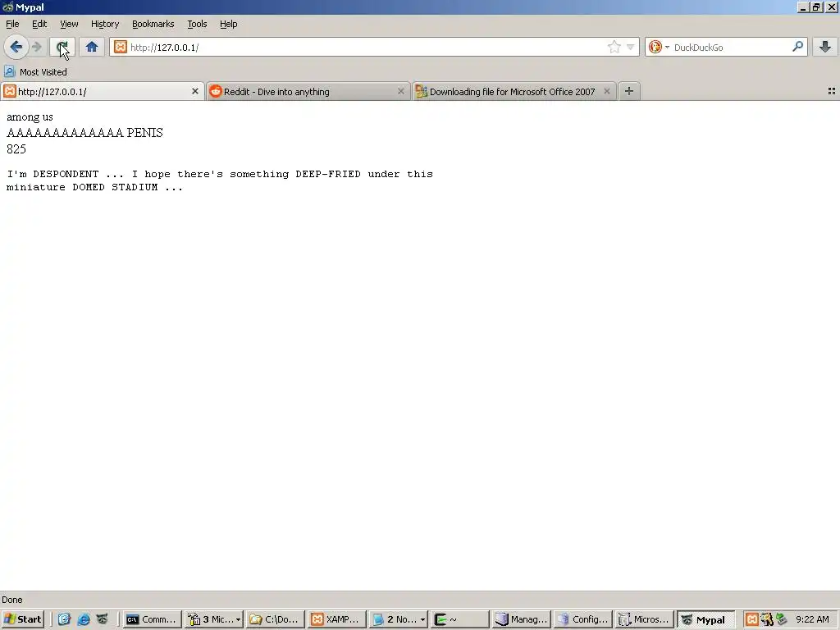Click the XAMPP system tray icon
Image resolution: width=840 pixels, height=630 pixels.
(751, 619)
